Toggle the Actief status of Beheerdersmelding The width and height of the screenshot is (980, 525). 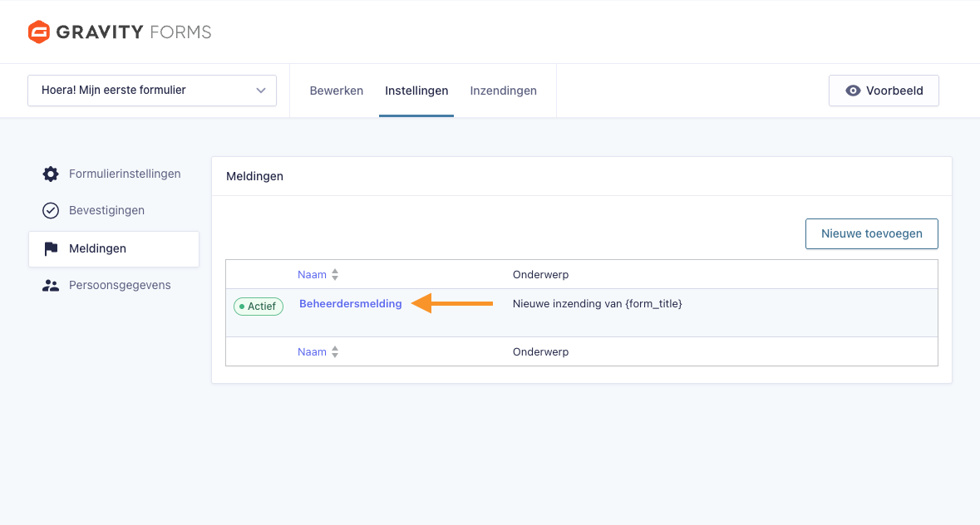258,307
